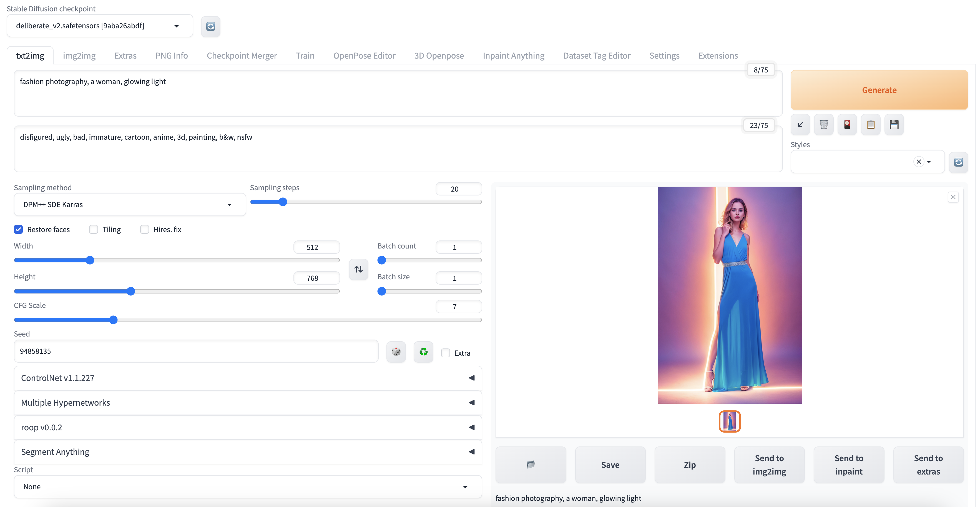The height and width of the screenshot is (507, 980).
Task: Disable the Restore faces checkbox
Action: point(18,229)
